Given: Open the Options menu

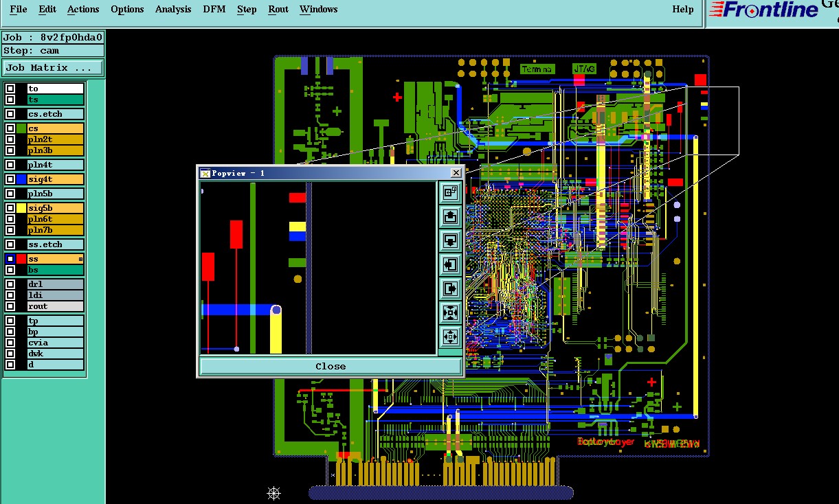Looking at the screenshot, I should (x=127, y=10).
